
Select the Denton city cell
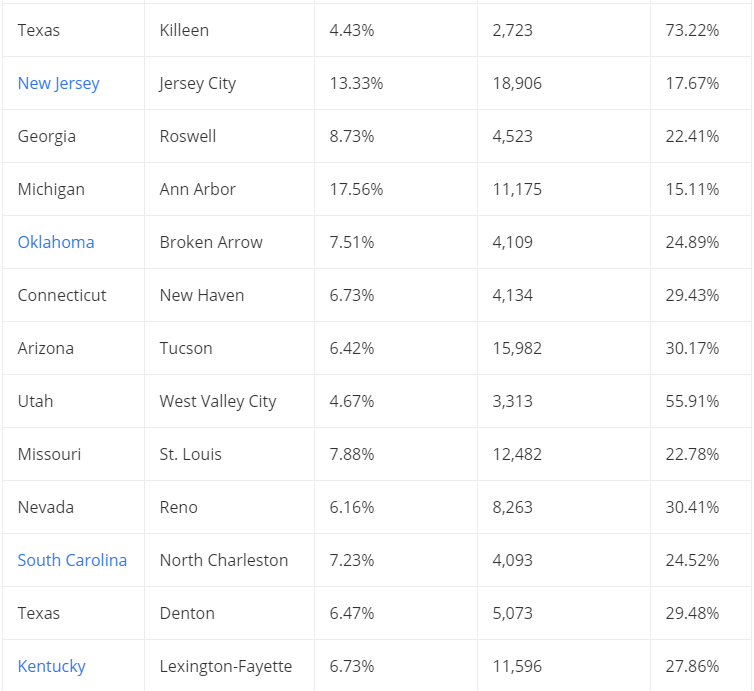(x=187, y=613)
